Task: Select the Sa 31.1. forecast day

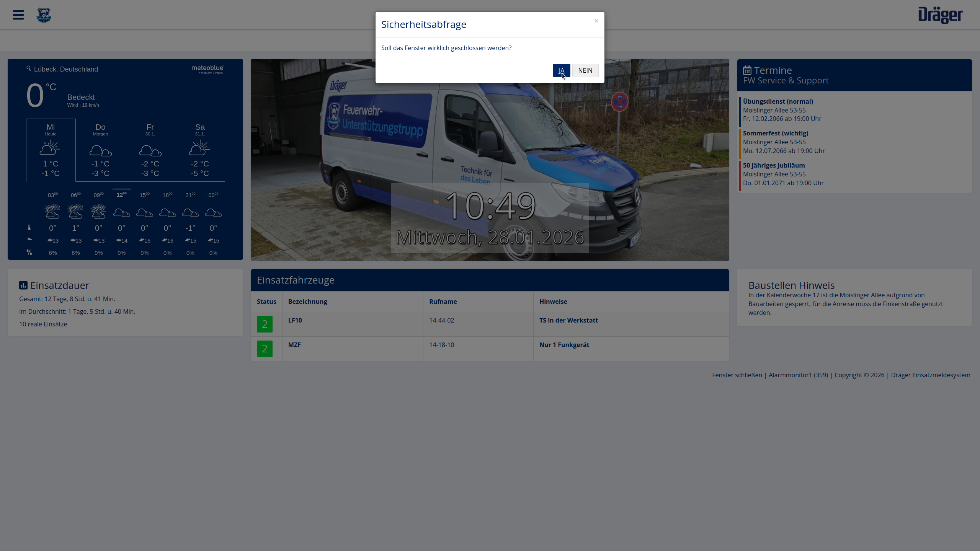Action: coord(200,150)
